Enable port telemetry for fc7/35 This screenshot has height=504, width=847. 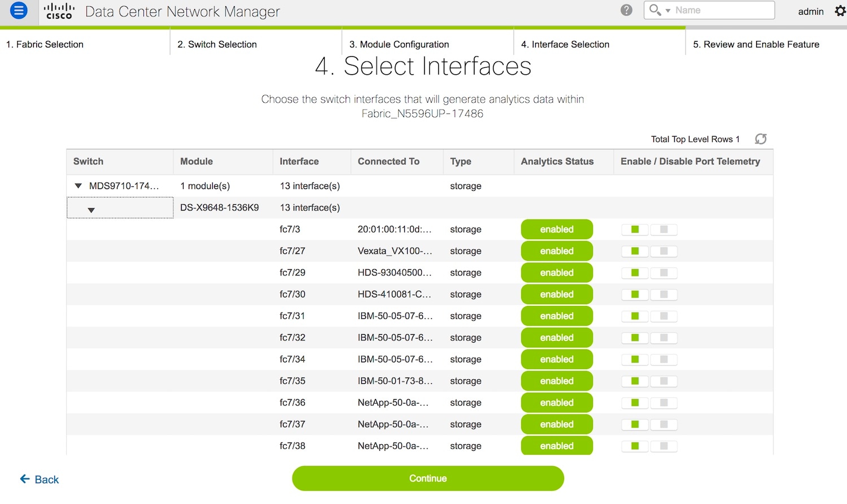[635, 381]
